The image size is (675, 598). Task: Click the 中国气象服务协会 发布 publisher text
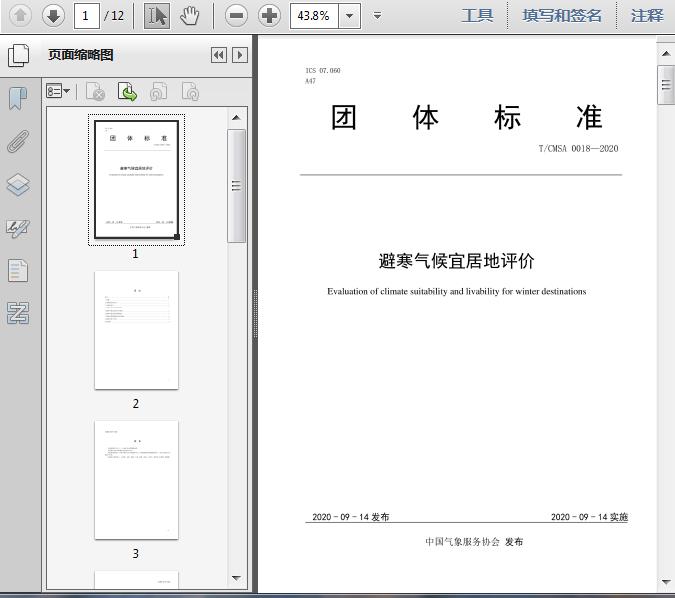(x=474, y=542)
